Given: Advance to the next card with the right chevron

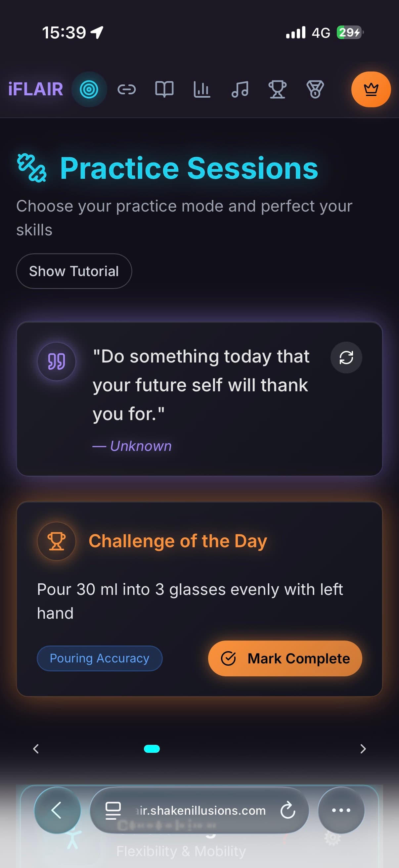Looking at the screenshot, I should pyautogui.click(x=363, y=749).
